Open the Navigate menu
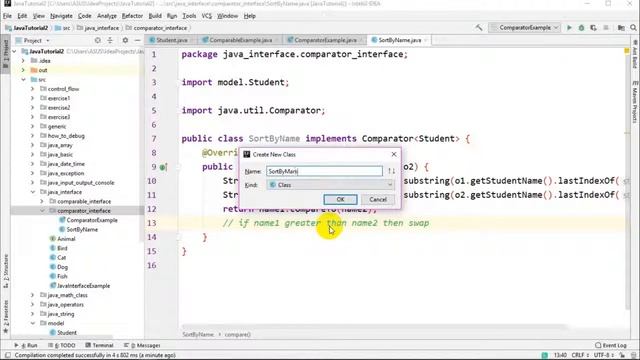 coord(61,16)
